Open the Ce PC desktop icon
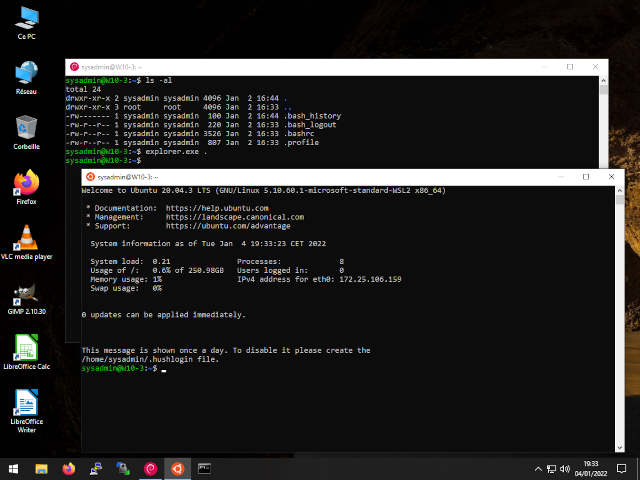Screen dimensions: 640x480 point(27,23)
